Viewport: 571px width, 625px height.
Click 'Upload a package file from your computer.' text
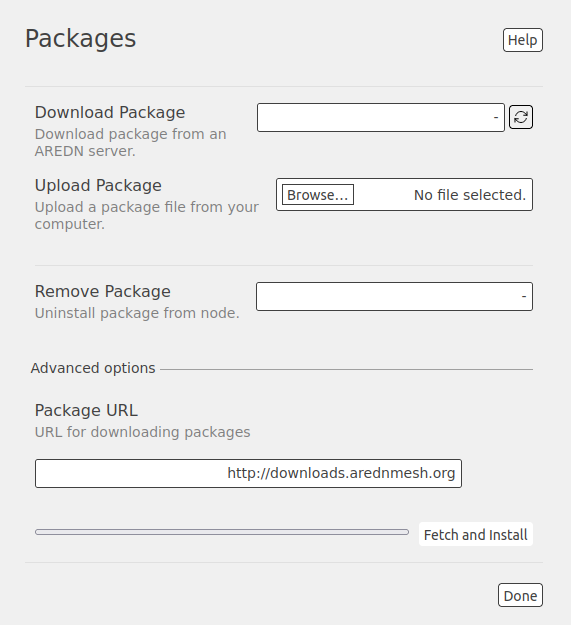pyautogui.click(x=147, y=216)
